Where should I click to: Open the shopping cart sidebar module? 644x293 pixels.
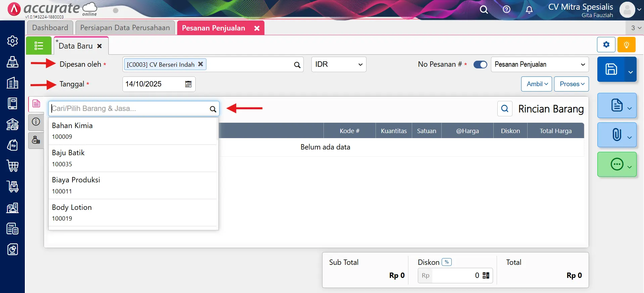pos(12,166)
